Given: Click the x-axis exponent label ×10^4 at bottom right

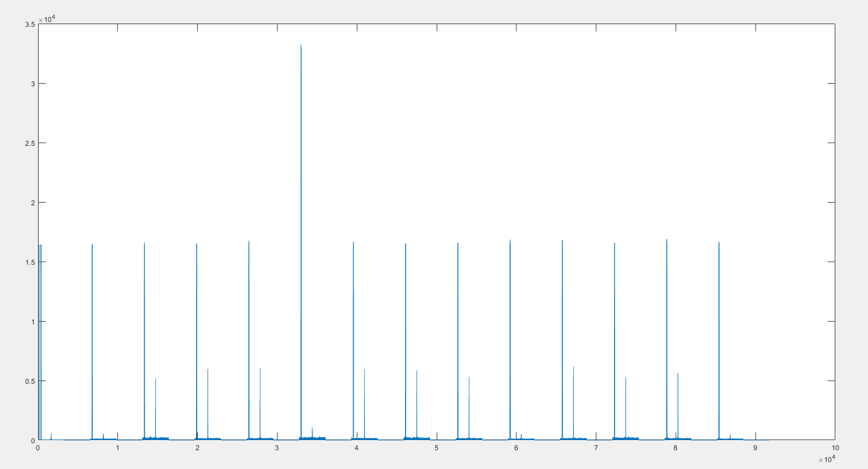Looking at the screenshot, I should pyautogui.click(x=827, y=459).
